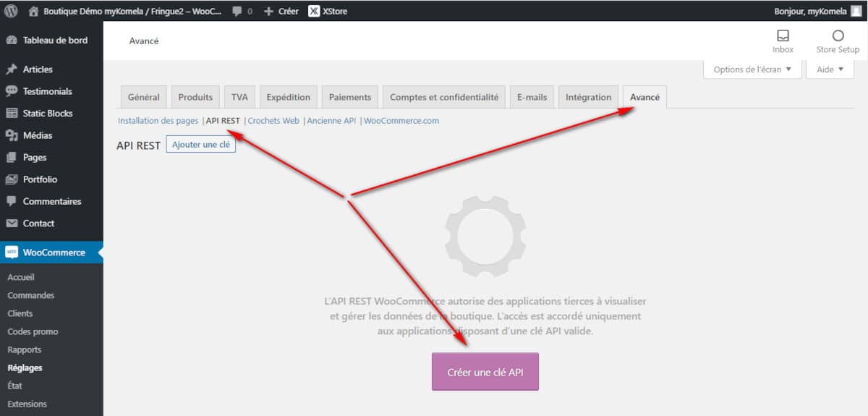Click the Contact envelope icon
This screenshot has width=868, height=416.
[11, 224]
